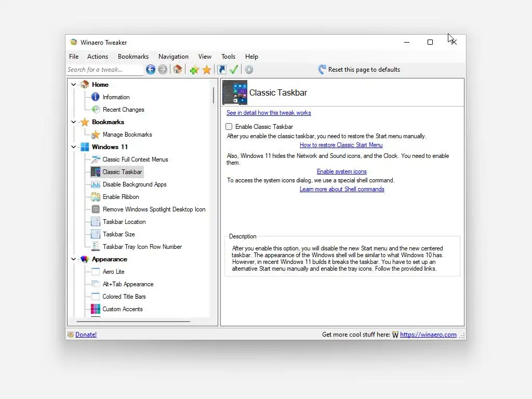
Task: Open 'How to restore Classic Start Menu' link
Action: pyautogui.click(x=341, y=145)
